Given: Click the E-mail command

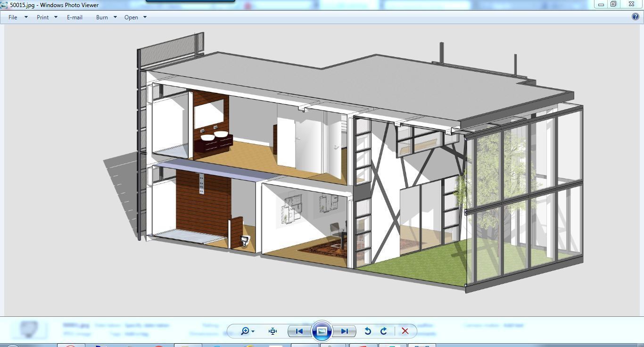Looking at the screenshot, I should point(74,17).
